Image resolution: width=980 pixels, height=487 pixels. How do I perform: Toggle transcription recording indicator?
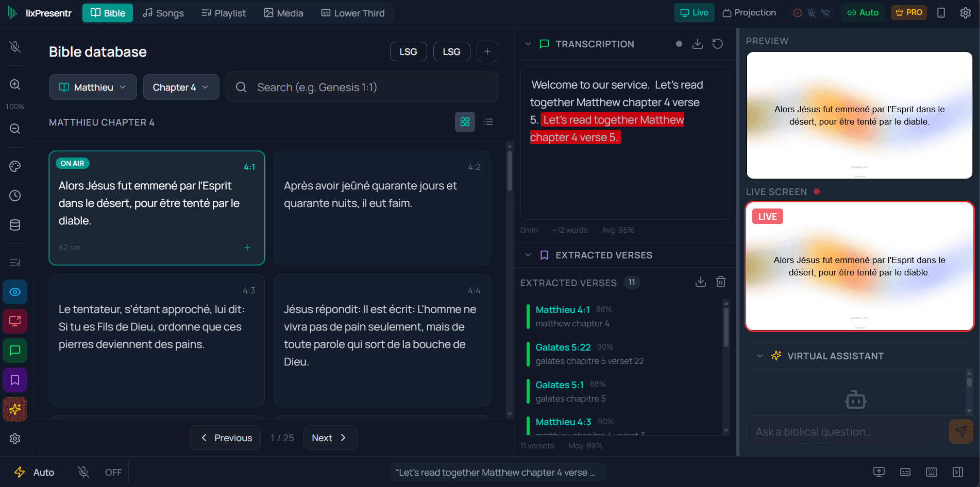click(679, 44)
